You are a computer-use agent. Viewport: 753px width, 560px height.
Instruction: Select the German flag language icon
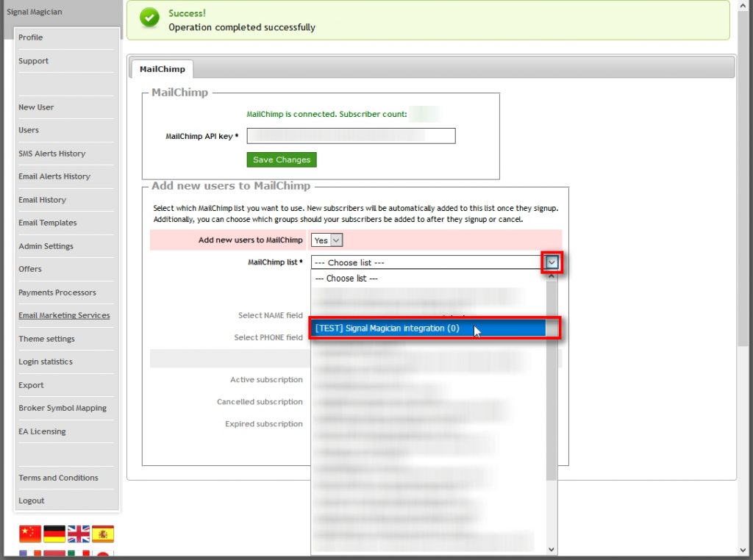(x=54, y=534)
